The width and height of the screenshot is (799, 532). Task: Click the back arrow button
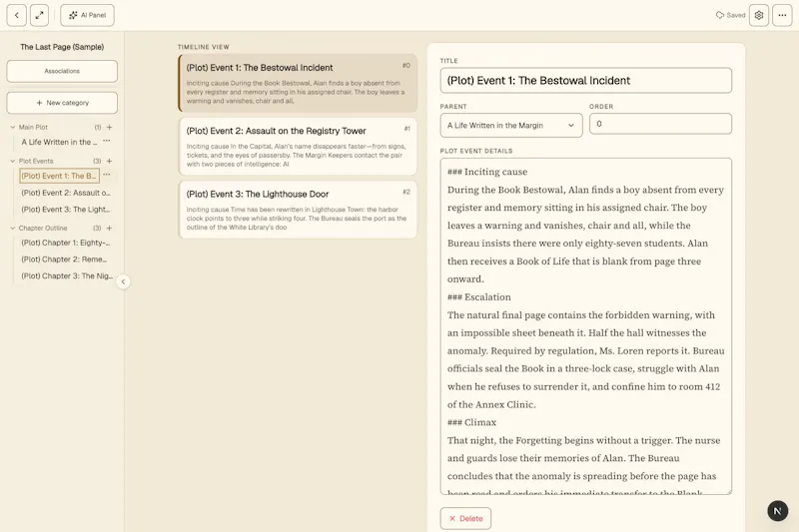[16, 15]
